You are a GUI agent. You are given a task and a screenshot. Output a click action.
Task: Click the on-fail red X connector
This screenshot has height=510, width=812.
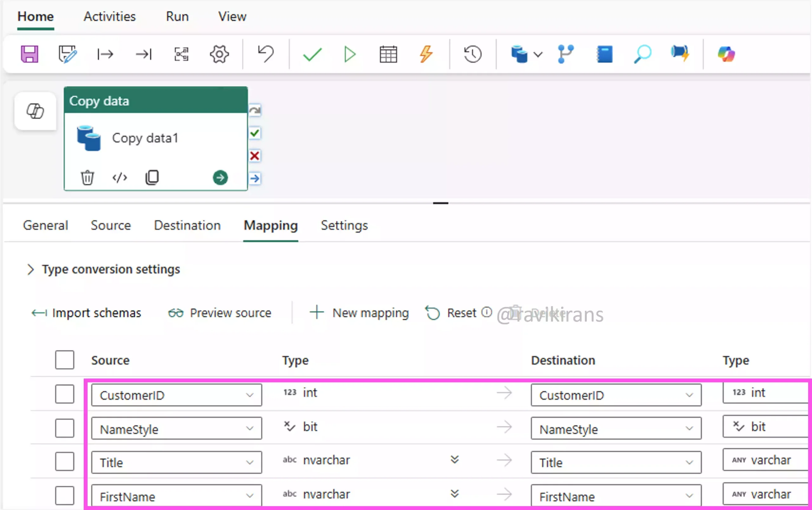(255, 156)
